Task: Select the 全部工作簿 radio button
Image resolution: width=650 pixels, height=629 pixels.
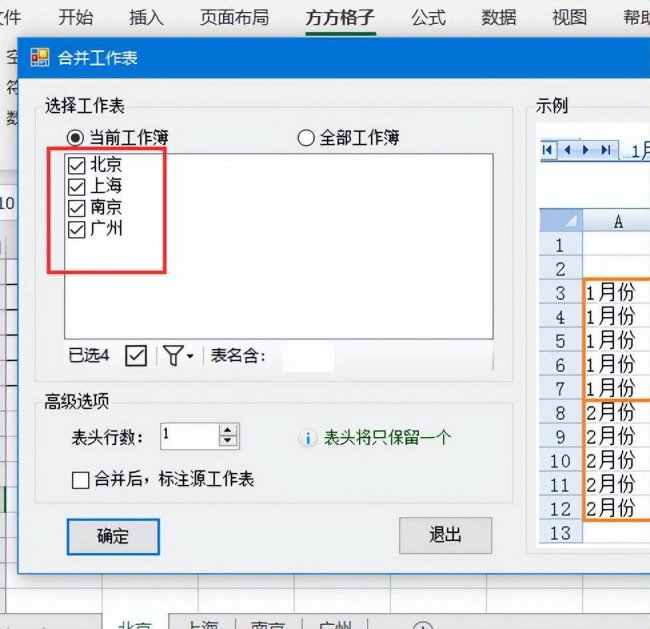Action: tap(306, 138)
